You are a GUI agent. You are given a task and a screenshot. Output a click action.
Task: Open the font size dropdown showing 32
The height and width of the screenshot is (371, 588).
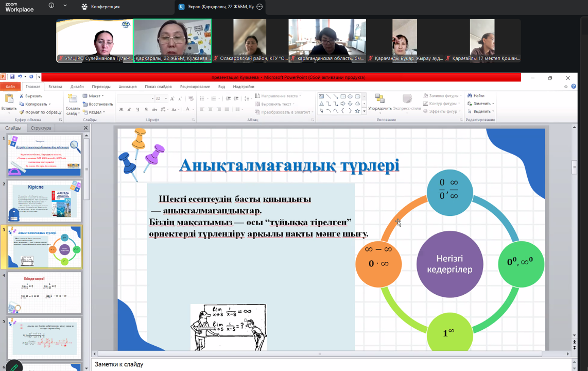click(x=165, y=98)
